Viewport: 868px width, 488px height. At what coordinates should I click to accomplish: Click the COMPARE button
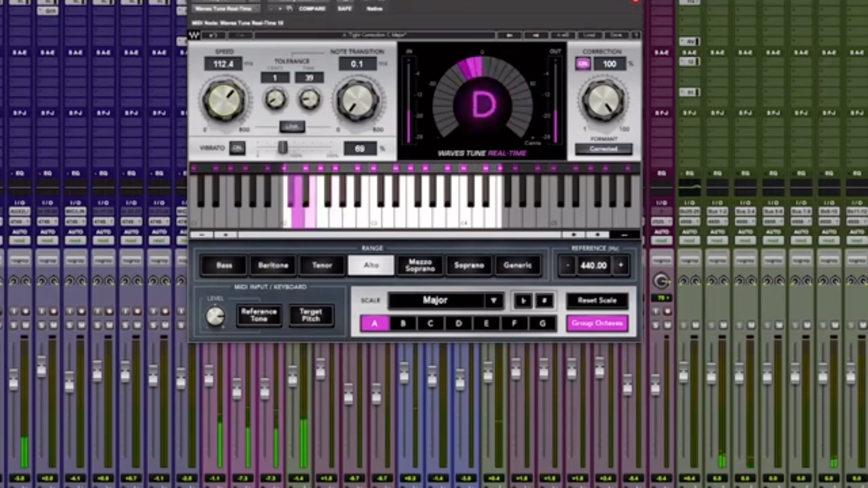(x=312, y=8)
